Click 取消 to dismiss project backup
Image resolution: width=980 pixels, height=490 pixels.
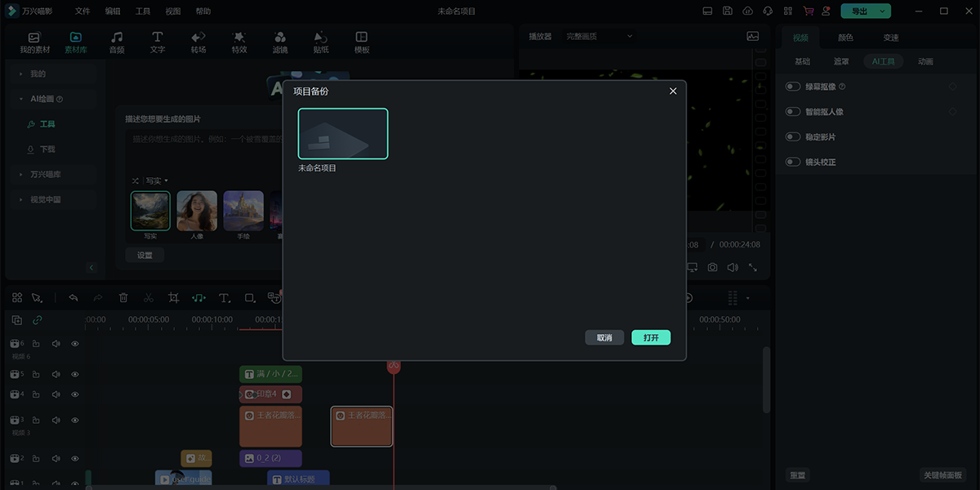604,337
